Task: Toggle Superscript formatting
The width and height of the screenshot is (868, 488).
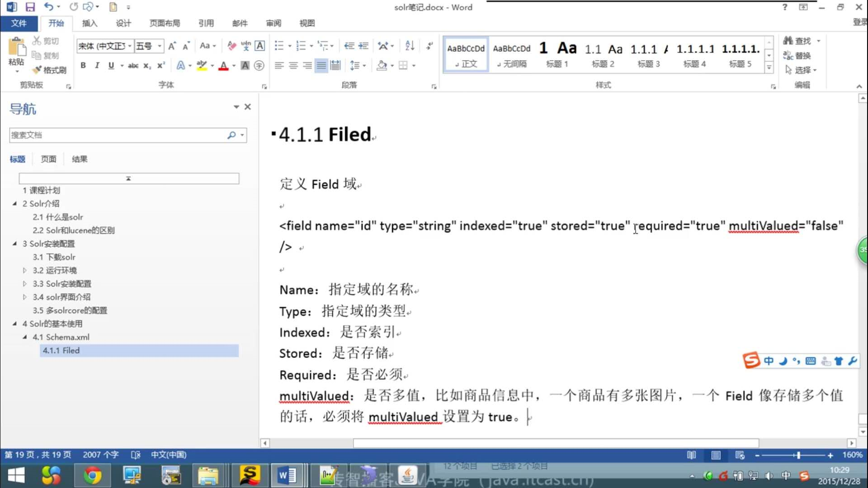Action: coord(161,66)
